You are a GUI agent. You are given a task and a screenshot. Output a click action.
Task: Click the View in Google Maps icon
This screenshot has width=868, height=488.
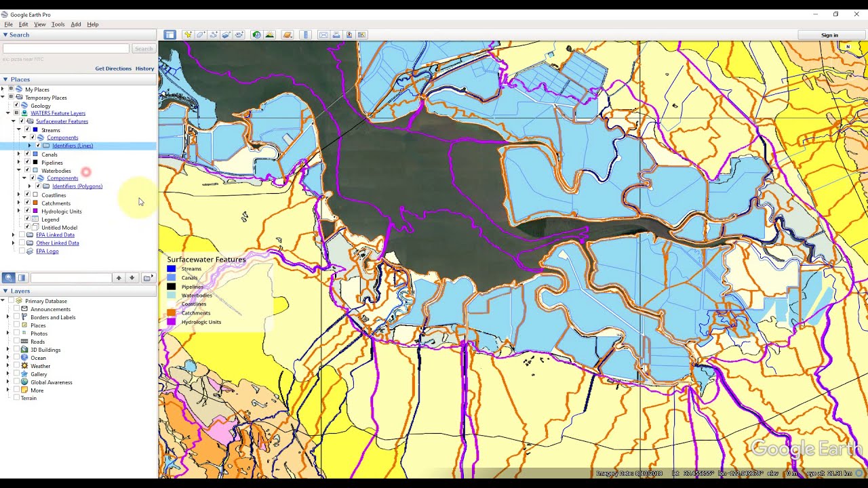coord(362,35)
